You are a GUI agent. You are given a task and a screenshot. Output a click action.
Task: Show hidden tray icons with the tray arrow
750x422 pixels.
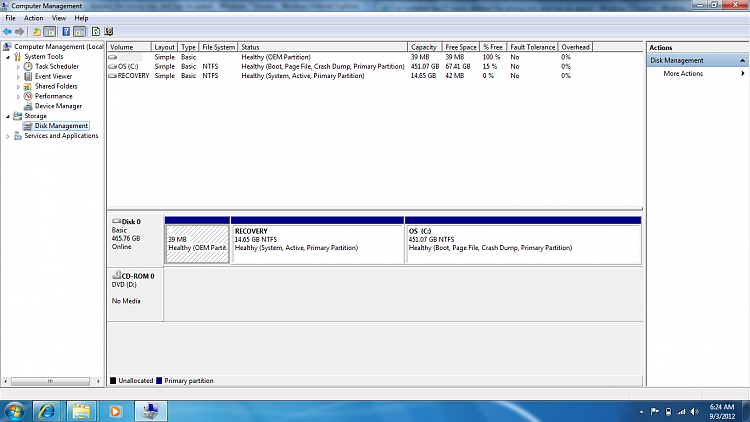[641, 411]
